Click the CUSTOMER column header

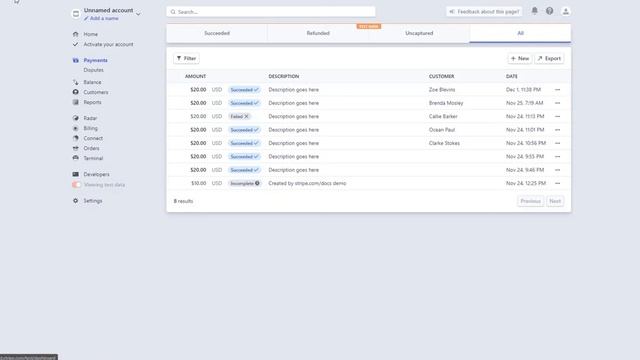tap(441, 76)
